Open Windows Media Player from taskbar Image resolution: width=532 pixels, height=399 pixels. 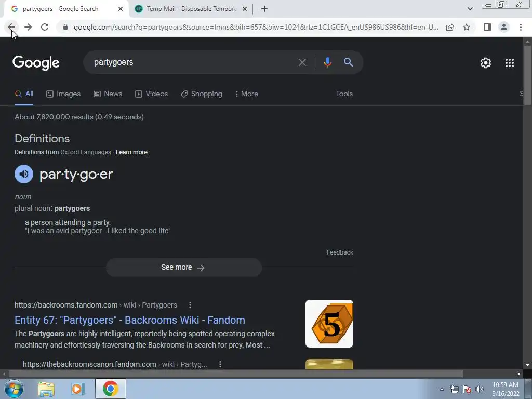tap(77, 389)
